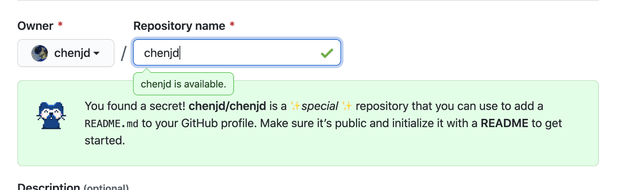Viewport: 644px width, 190px height.
Task: Click the "Owner" field label
Action: [35, 26]
